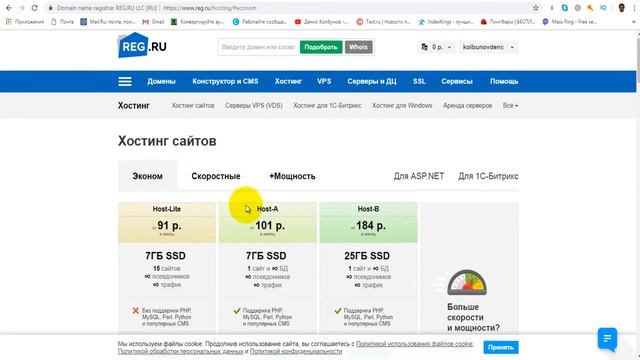Click the 184 р. price
Image resolution: width=640 pixels, height=360 pixels.
pos(371,225)
